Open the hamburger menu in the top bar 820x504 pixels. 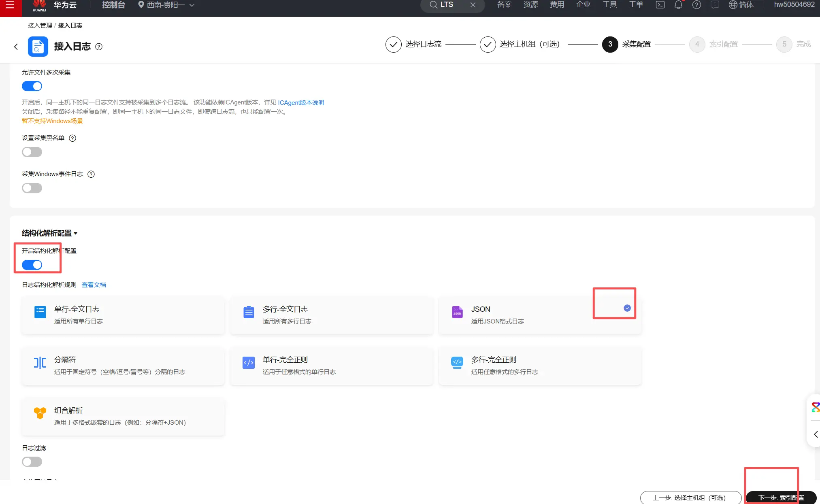pos(10,5)
